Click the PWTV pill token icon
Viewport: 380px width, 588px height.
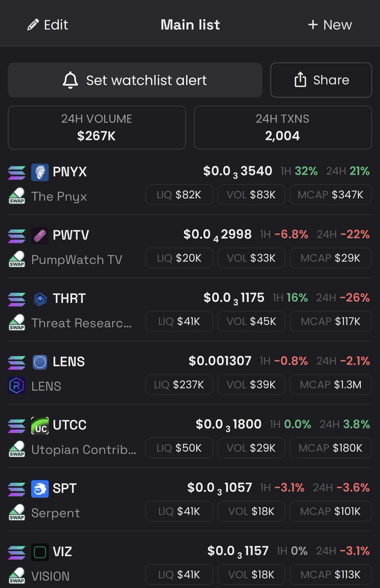pyautogui.click(x=40, y=235)
